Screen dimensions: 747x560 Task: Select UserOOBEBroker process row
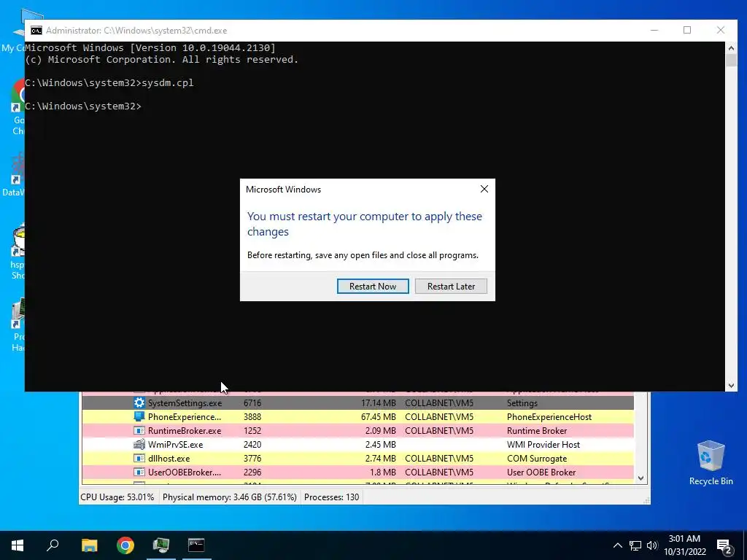[357, 472]
